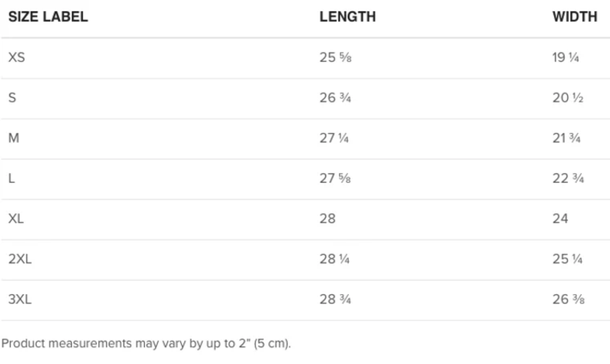Select the 3XL size row label
The image size is (610, 364).
(x=20, y=299)
